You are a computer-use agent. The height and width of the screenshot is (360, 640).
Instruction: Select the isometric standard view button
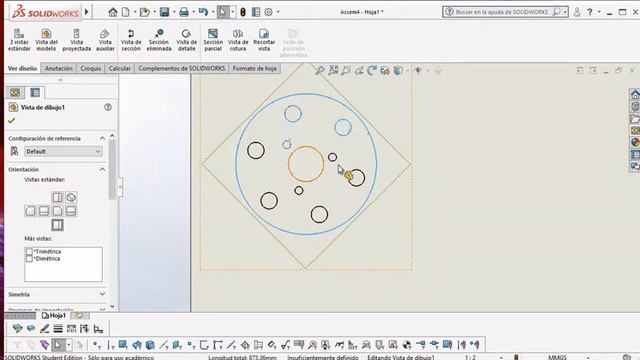coord(71,198)
